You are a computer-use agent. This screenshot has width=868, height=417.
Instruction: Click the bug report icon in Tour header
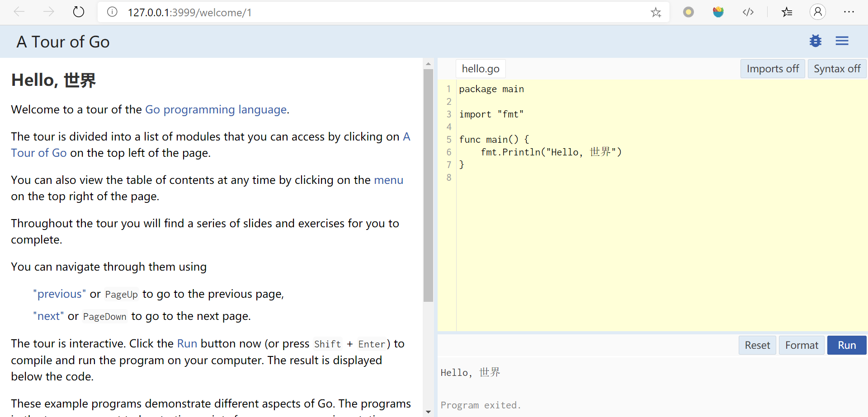pyautogui.click(x=816, y=41)
